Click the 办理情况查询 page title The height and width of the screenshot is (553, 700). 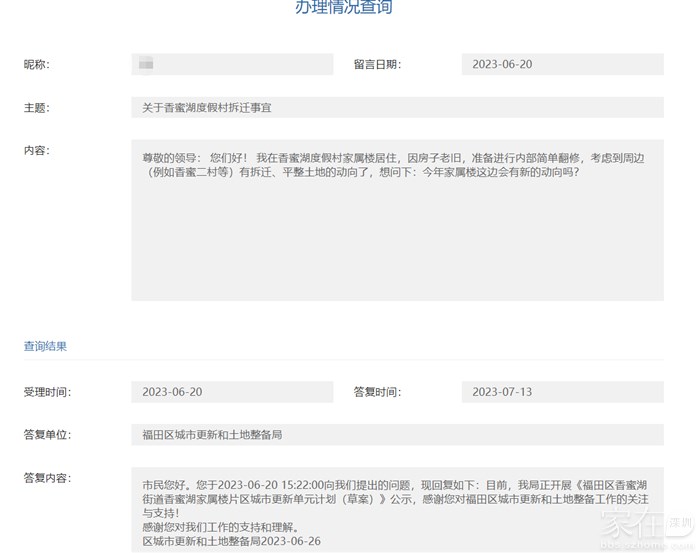pyautogui.click(x=344, y=8)
